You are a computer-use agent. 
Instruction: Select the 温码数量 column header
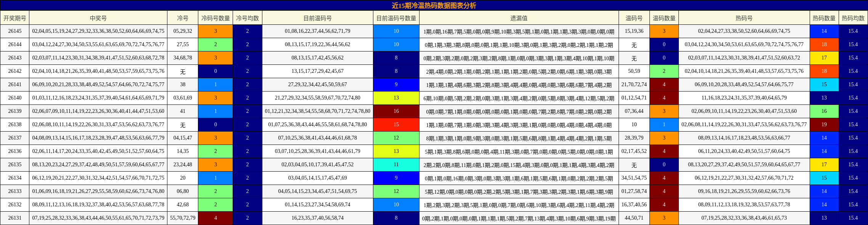pyautogui.click(x=664, y=18)
